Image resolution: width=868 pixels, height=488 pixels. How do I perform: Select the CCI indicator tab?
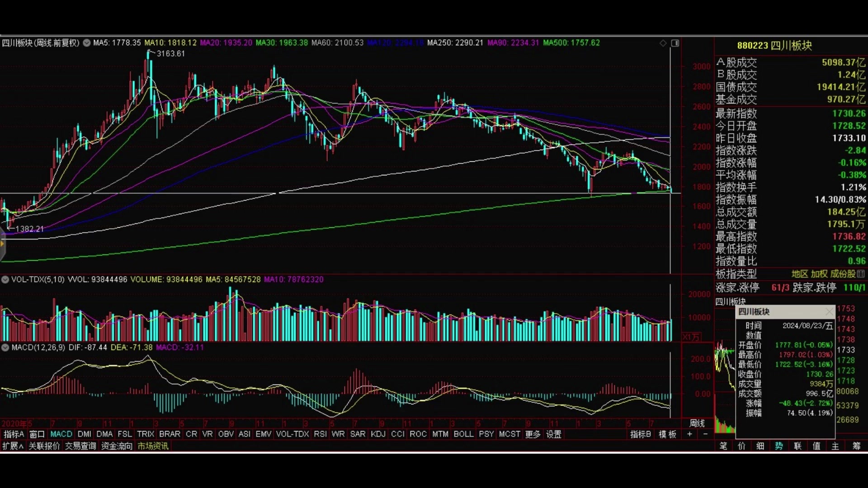coord(398,434)
